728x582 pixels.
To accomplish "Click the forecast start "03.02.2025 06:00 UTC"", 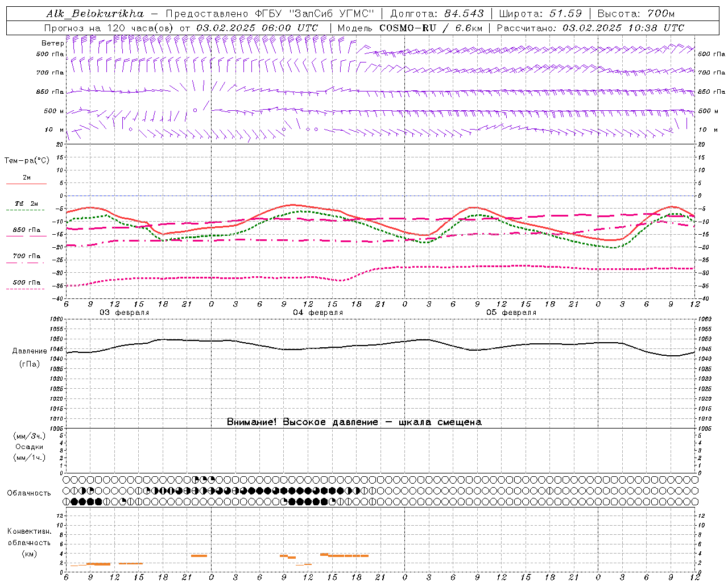I will click(x=257, y=28).
